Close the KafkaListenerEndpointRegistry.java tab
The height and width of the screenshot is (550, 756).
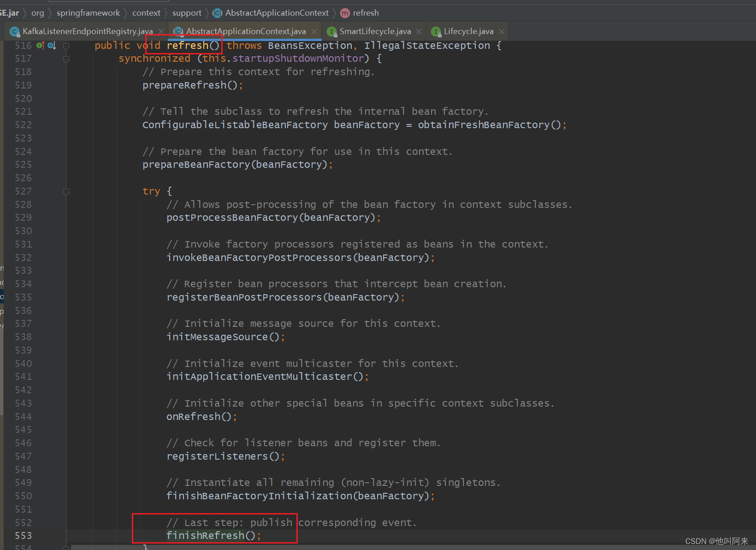click(x=161, y=31)
